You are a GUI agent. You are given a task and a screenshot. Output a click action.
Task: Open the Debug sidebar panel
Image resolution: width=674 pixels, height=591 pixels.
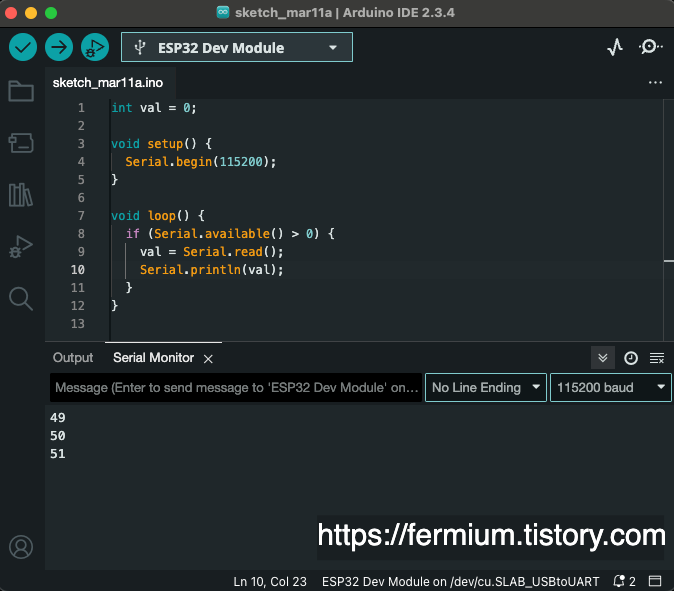pos(21,247)
